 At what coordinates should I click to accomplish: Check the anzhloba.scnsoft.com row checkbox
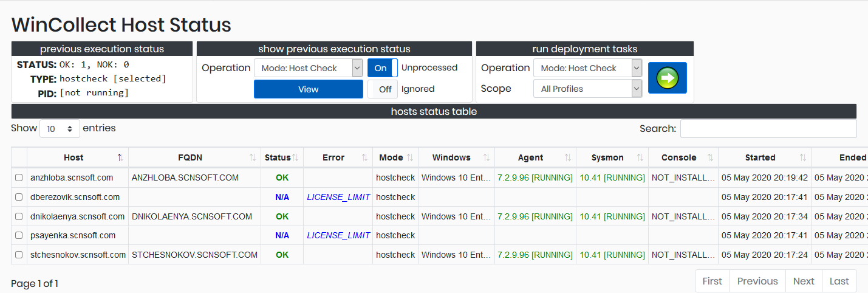(19, 178)
